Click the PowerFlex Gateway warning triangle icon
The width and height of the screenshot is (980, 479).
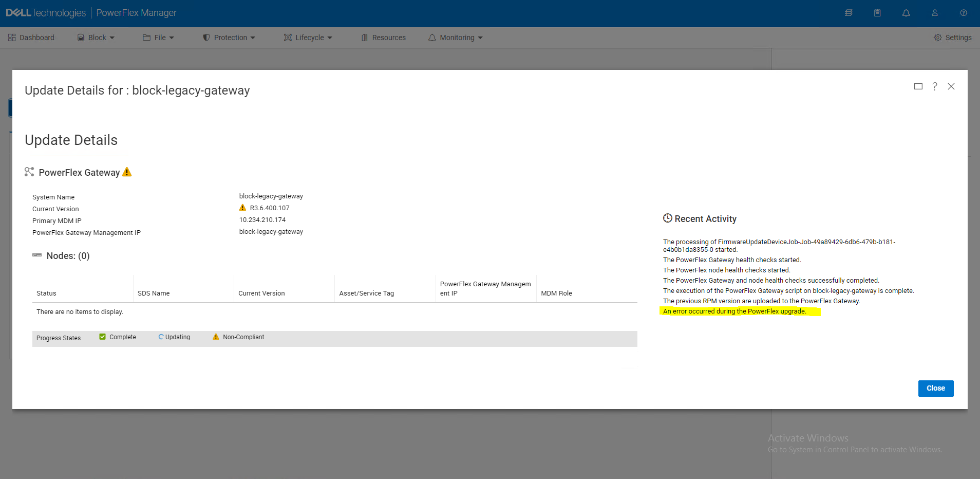[x=127, y=172]
